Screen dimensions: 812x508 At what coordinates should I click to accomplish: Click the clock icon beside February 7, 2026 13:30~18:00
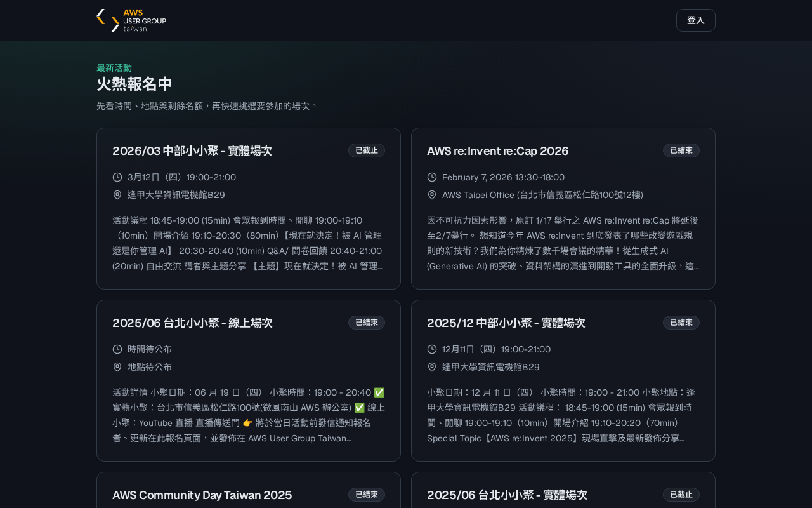(432, 177)
